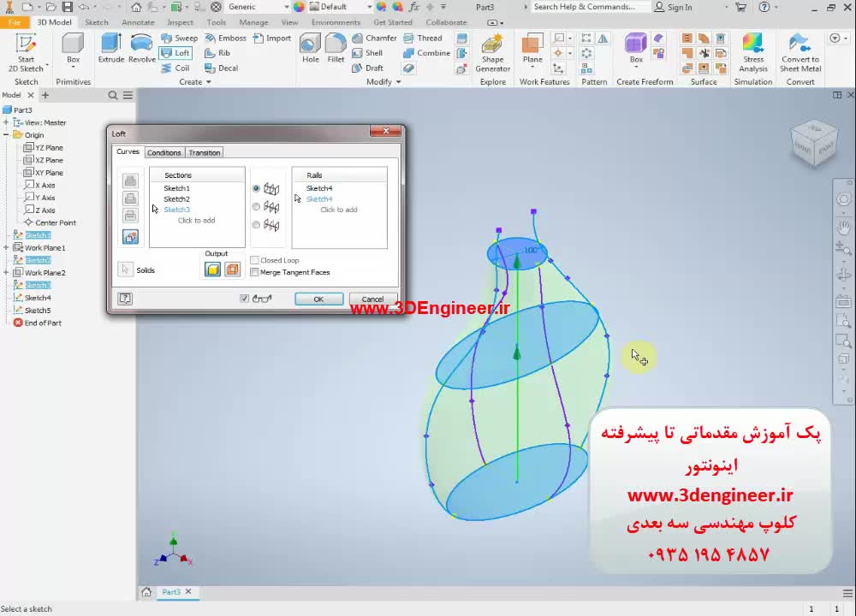Click the Sweep tool
This screenshot has height=616, width=856.
(180, 38)
